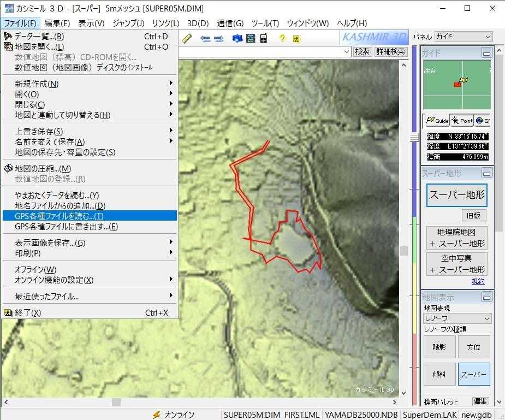
Task: Open the パネル dropdown showing ガイド
Action: click(463, 37)
